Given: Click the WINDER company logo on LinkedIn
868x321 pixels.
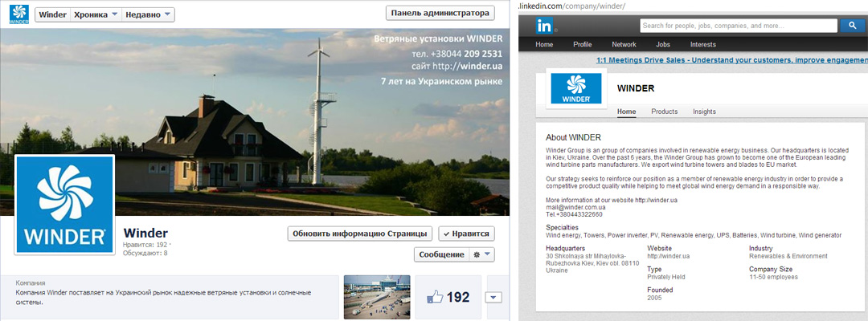Looking at the screenshot, I should pyautogui.click(x=576, y=88).
